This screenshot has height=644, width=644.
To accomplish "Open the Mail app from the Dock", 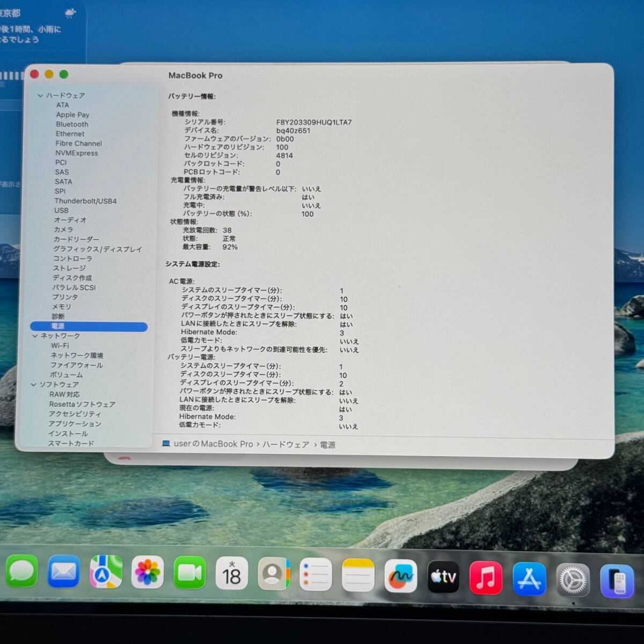I will [63, 572].
